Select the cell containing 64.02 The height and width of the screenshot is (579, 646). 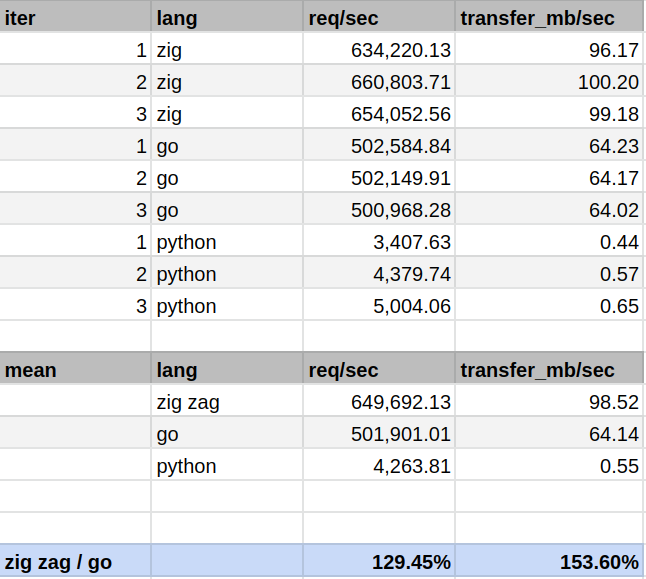coord(550,210)
